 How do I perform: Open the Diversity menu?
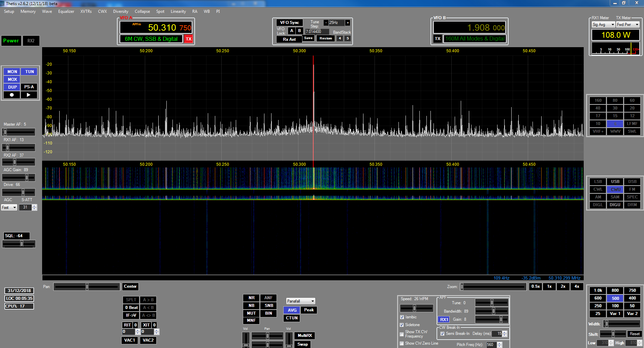pos(121,11)
